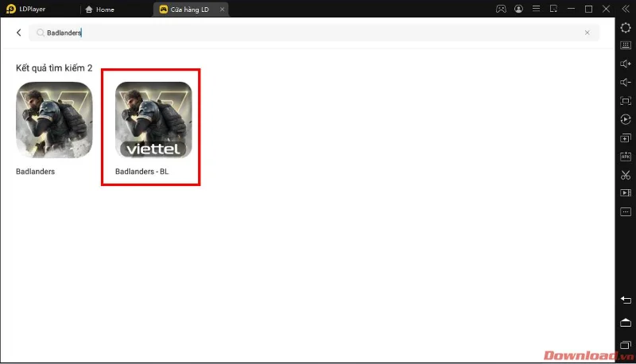Collapse the right sidebar with double chevron
Screen dimensions: 636x364
(x=626, y=9)
